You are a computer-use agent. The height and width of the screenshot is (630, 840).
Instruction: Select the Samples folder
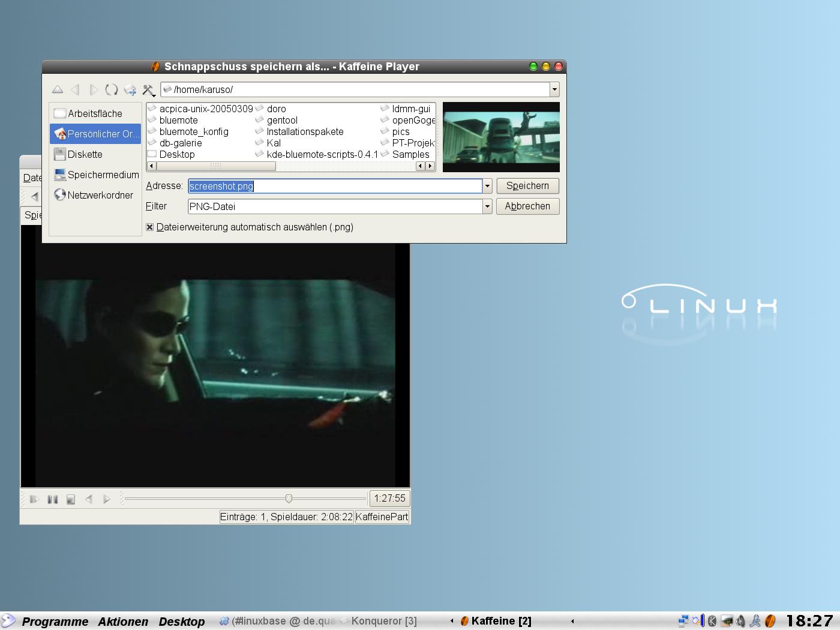405,154
